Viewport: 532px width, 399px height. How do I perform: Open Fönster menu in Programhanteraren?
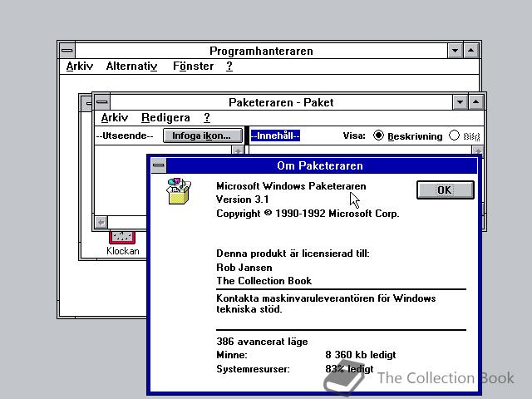[x=194, y=66]
